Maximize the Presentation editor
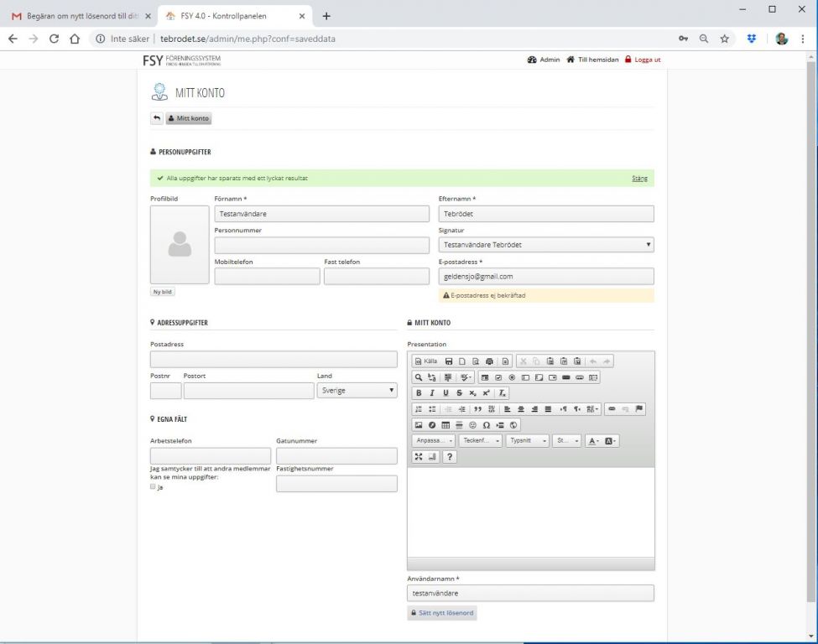The image size is (818, 644). pos(419,456)
